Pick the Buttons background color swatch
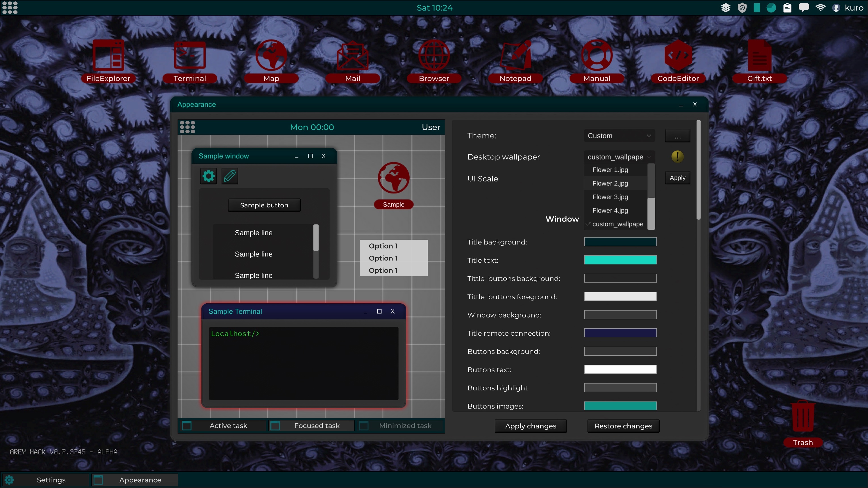The height and width of the screenshot is (488, 868). coord(620,351)
